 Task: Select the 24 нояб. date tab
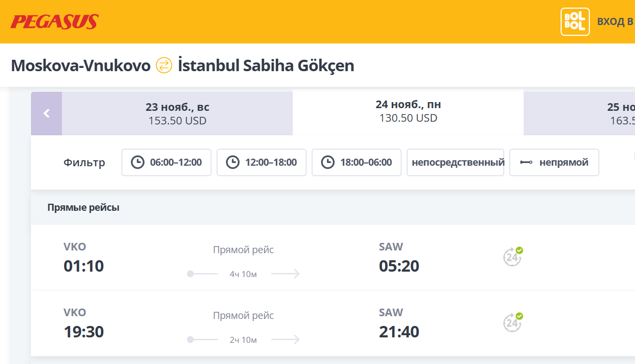point(408,111)
